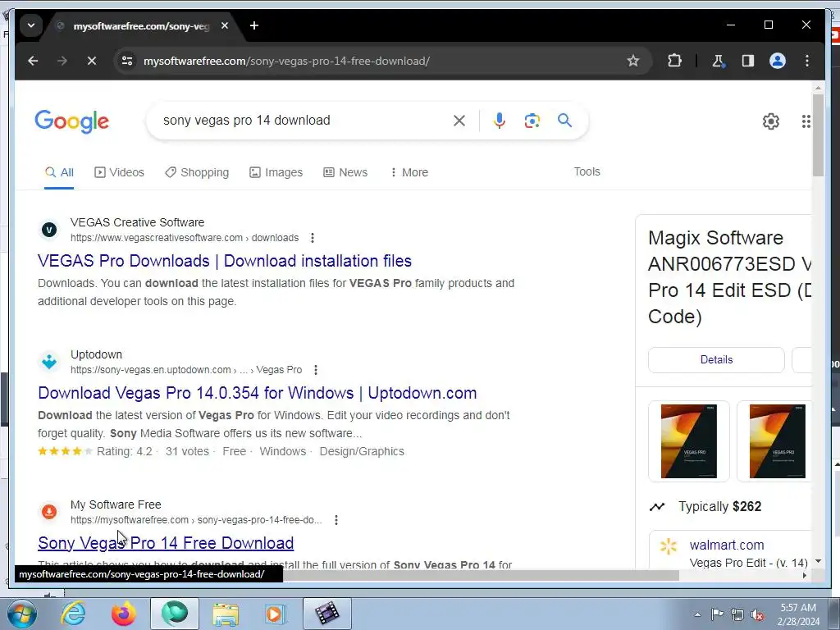The height and width of the screenshot is (630, 840).
Task: Launch Firefox from taskbar
Action: pos(124,614)
